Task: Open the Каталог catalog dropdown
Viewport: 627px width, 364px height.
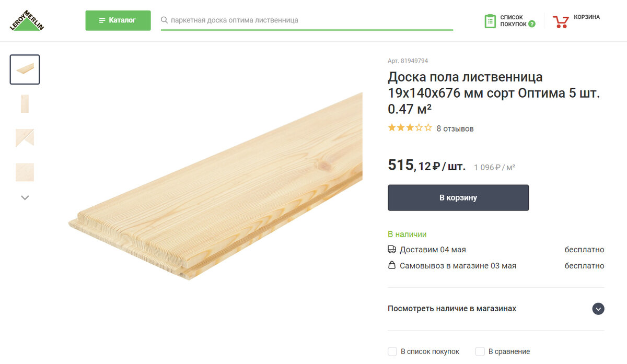Action: point(118,20)
